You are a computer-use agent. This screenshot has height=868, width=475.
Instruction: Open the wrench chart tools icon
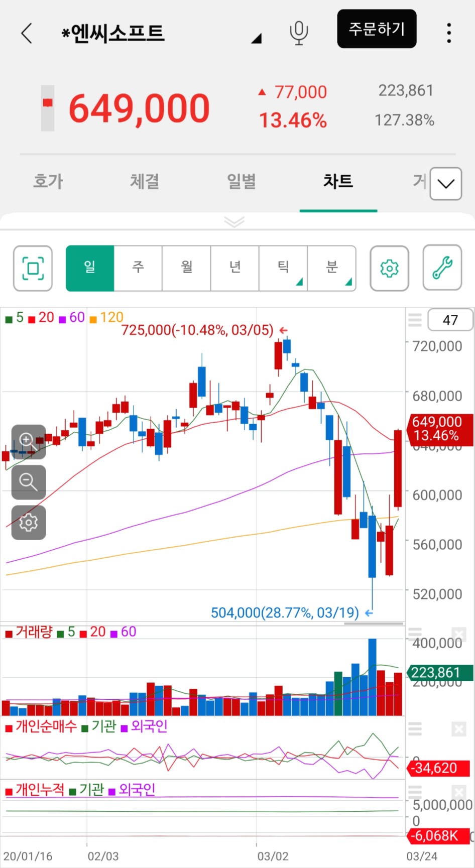coord(442,269)
